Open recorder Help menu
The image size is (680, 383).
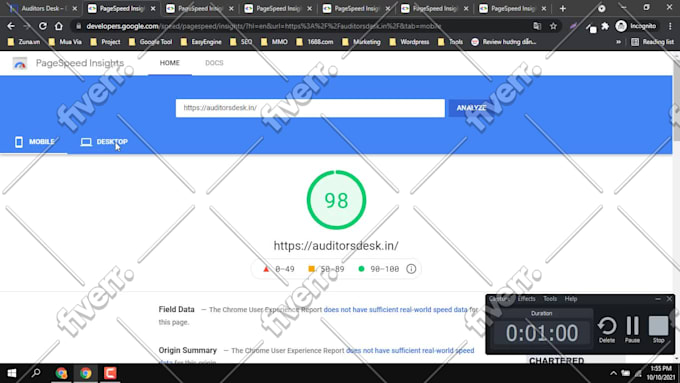coord(571,299)
